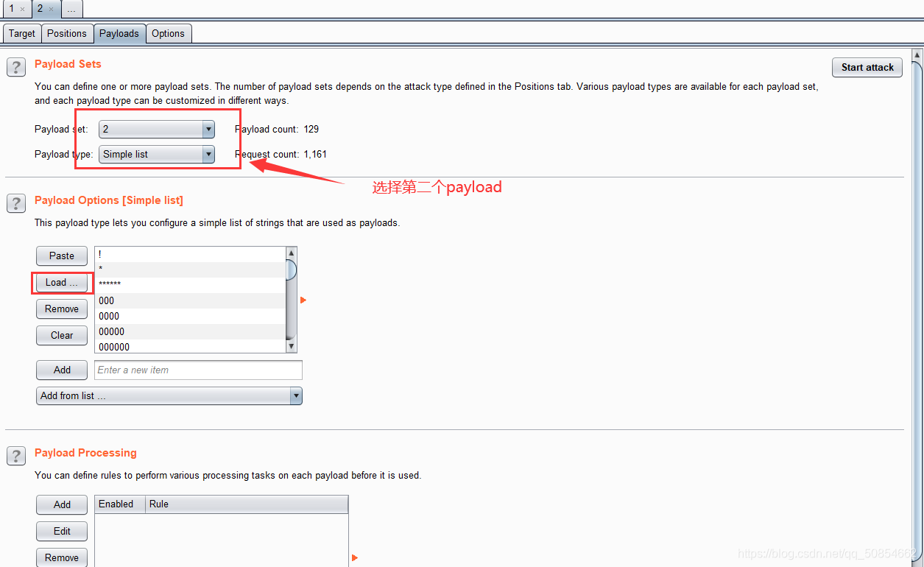924x567 pixels.
Task: Select the '000000' payload item
Action: pyautogui.click(x=190, y=347)
